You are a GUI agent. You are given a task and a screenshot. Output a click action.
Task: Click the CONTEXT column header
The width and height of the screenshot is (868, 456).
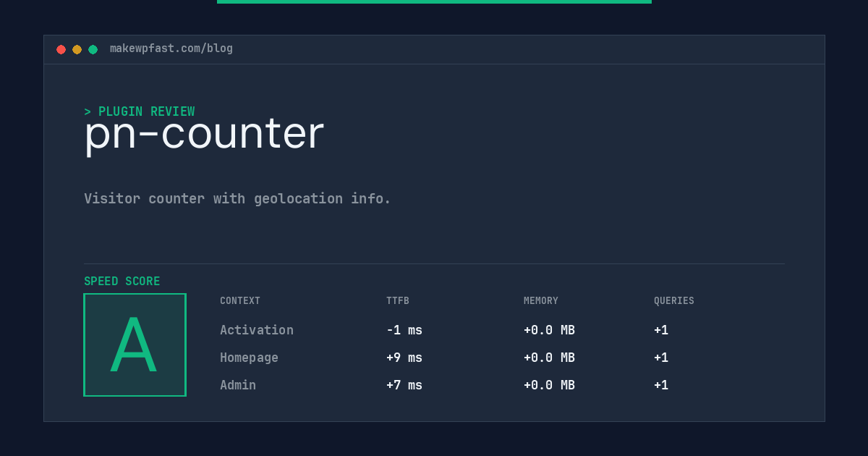click(x=240, y=301)
